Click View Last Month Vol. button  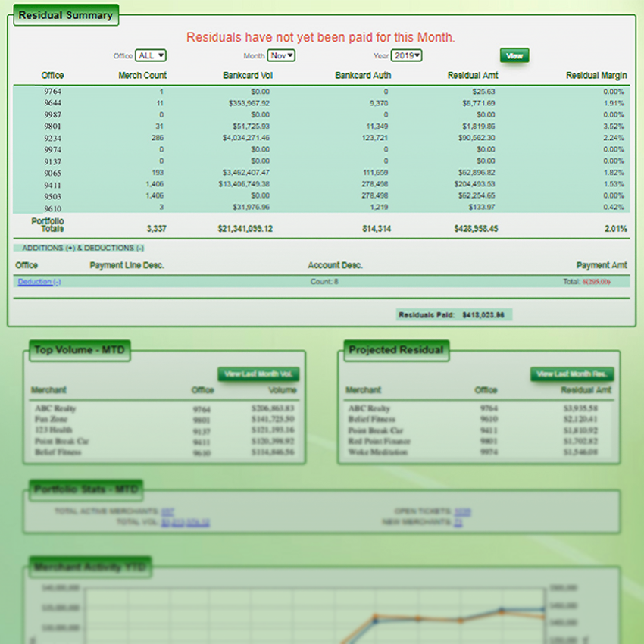(x=258, y=374)
